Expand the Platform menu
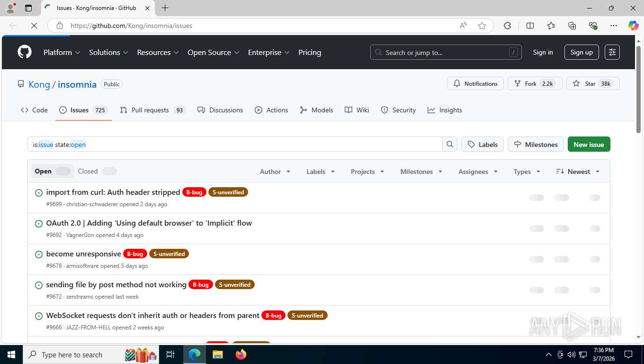Image resolution: width=644 pixels, height=364 pixels. tap(62, 53)
